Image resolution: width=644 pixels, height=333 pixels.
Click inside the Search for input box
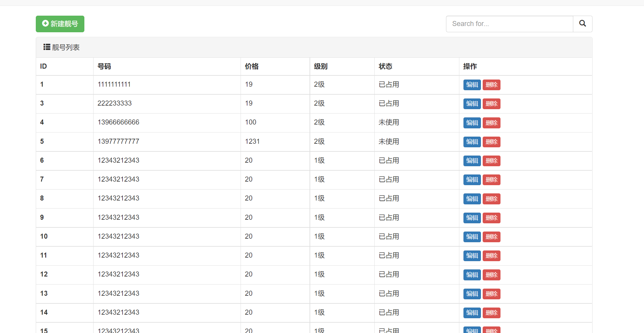tap(509, 24)
